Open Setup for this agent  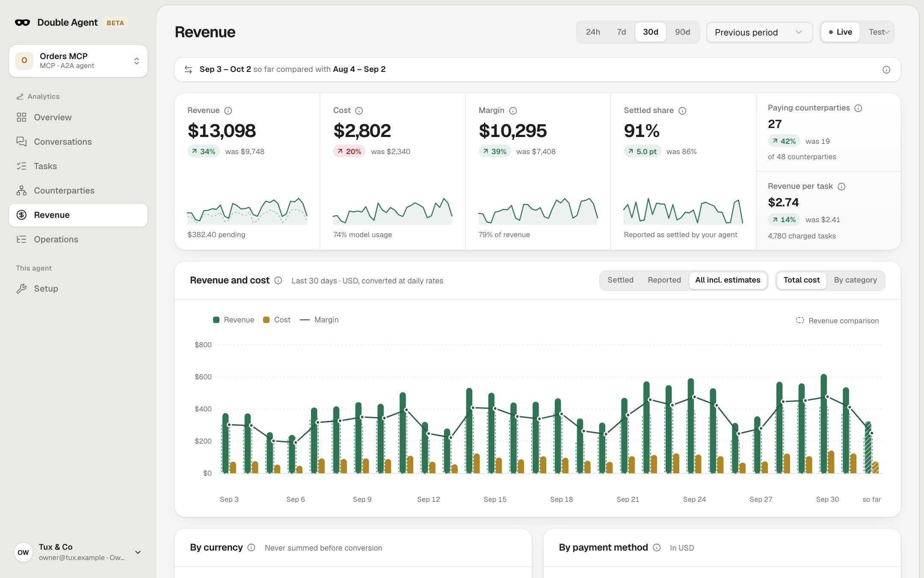[78, 289]
